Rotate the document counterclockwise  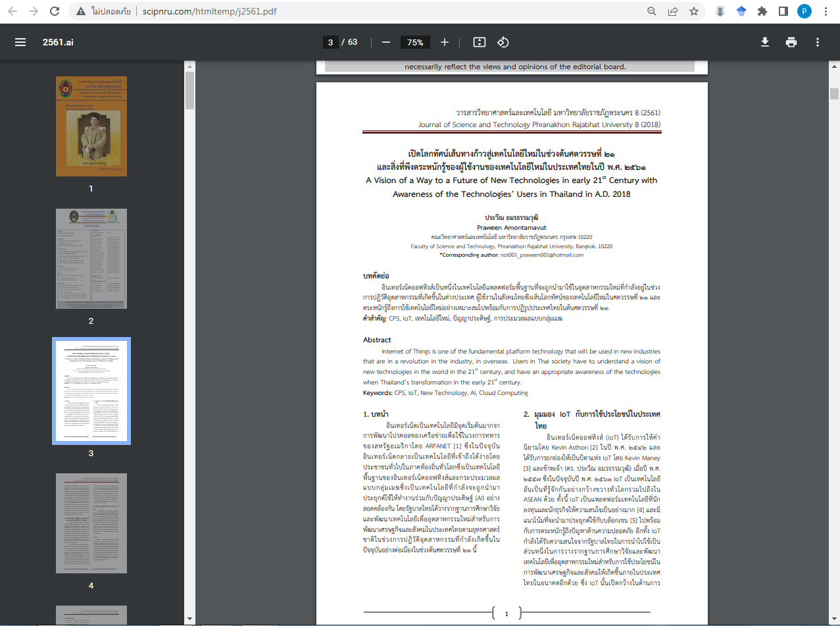tap(503, 42)
